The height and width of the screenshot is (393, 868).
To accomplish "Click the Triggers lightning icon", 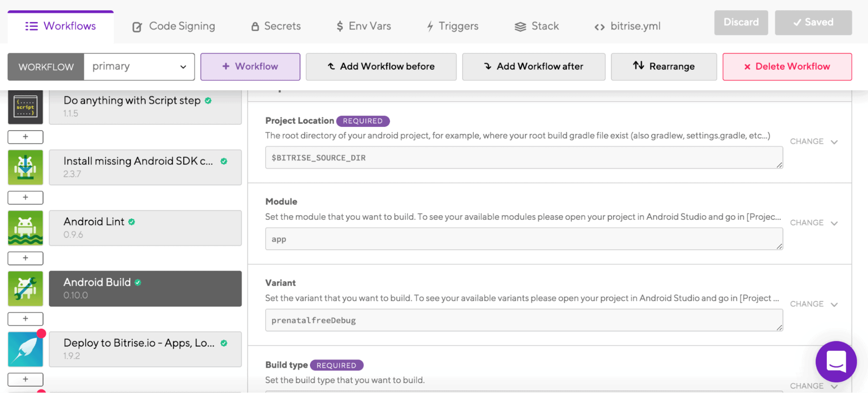I will tap(430, 27).
